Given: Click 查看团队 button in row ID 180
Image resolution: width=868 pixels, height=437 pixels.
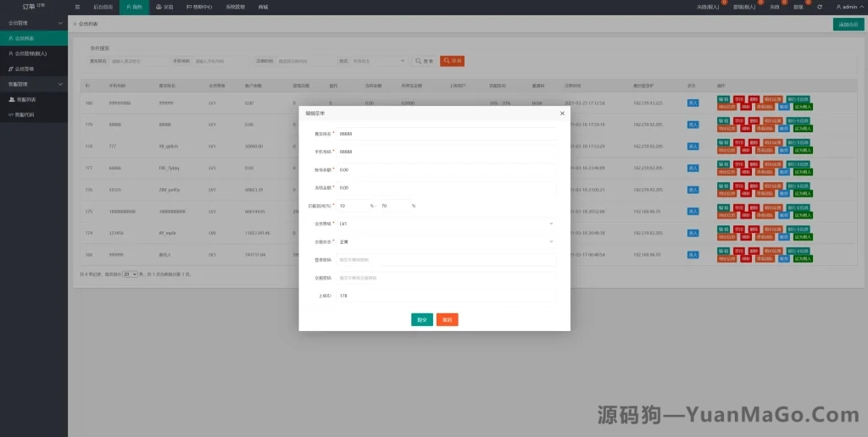Looking at the screenshot, I should [765, 106].
